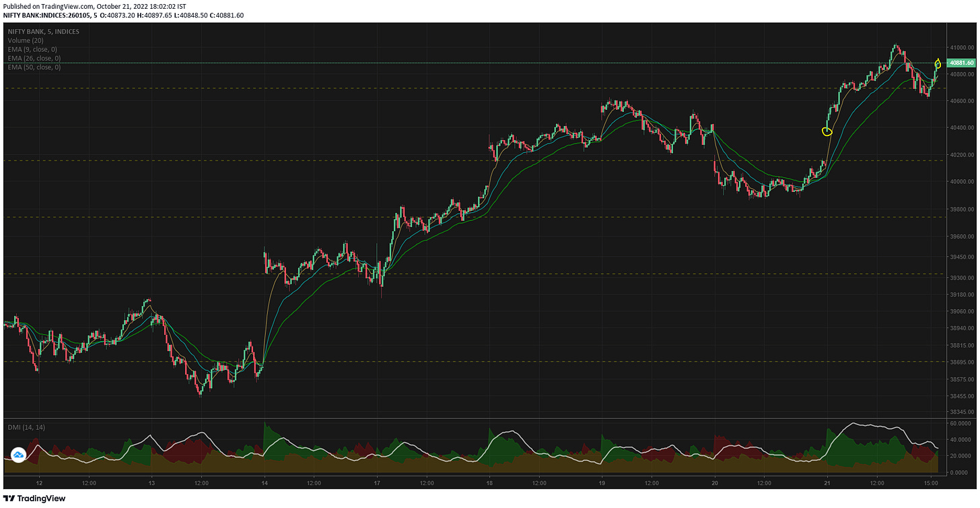Click the 39060.00 price axis label

963,312
